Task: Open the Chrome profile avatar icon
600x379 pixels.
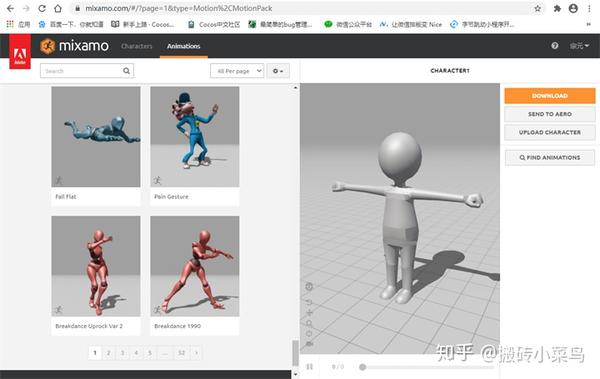Action: click(x=573, y=8)
